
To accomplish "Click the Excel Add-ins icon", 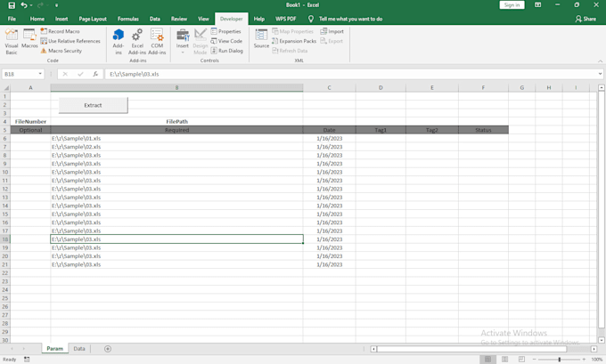I will [137, 40].
